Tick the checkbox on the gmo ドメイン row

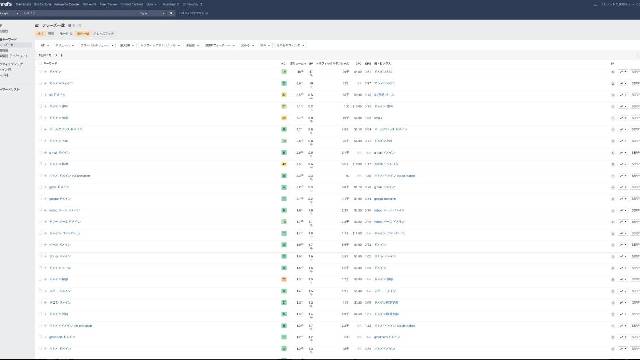(x=41, y=187)
